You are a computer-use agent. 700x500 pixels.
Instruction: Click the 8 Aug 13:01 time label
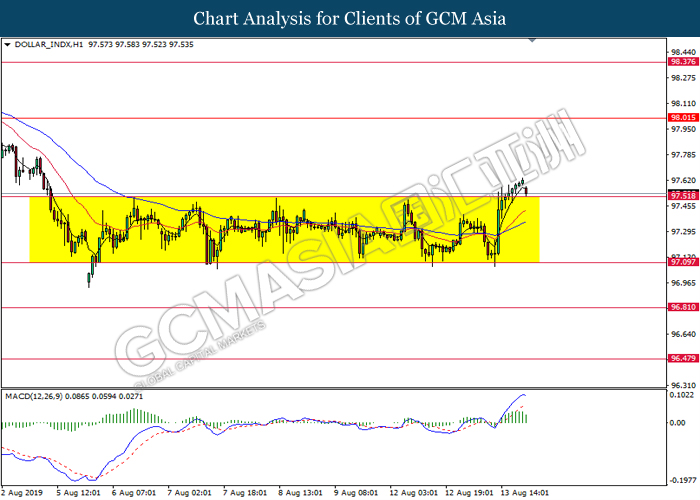pyautogui.click(x=300, y=493)
